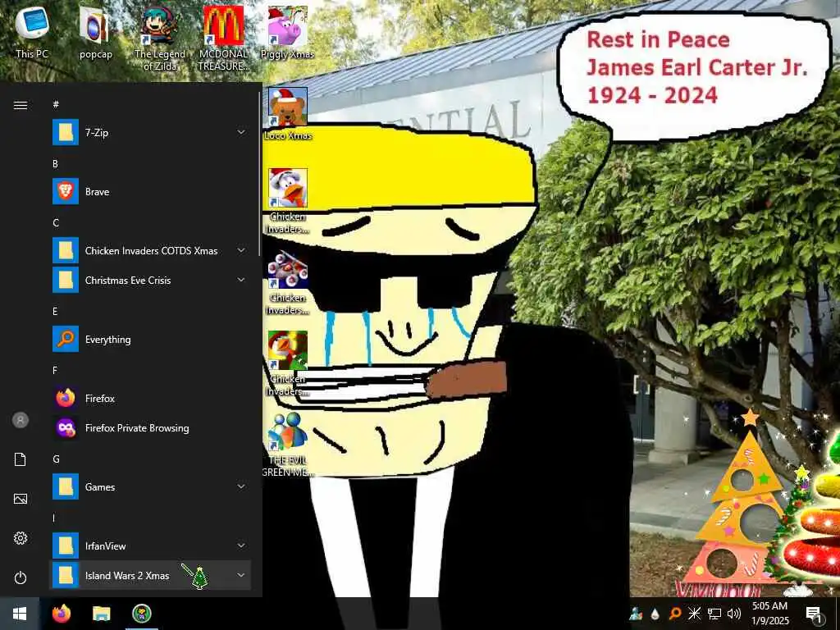
Task: Open Chicken Invaders shortcut with green-hat chicken
Action: [288, 363]
